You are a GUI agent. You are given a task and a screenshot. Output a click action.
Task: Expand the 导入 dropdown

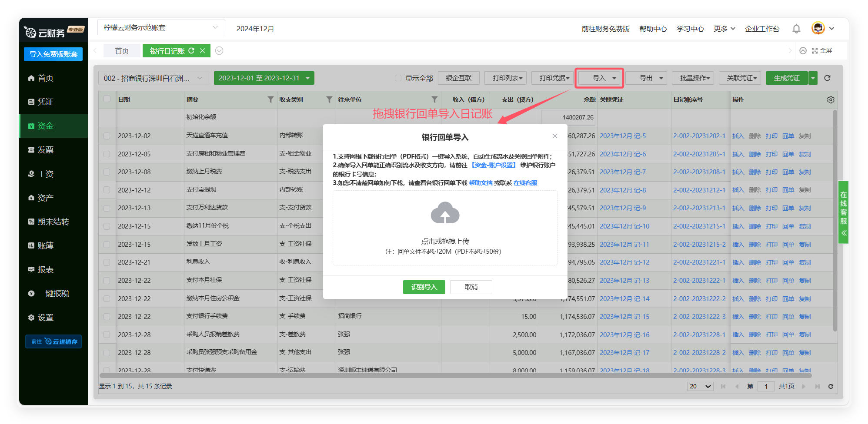pos(614,78)
